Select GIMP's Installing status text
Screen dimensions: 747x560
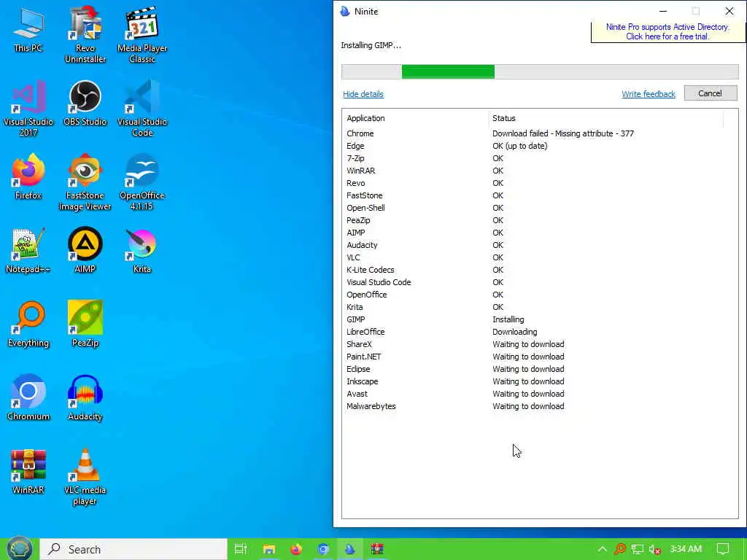tap(508, 319)
